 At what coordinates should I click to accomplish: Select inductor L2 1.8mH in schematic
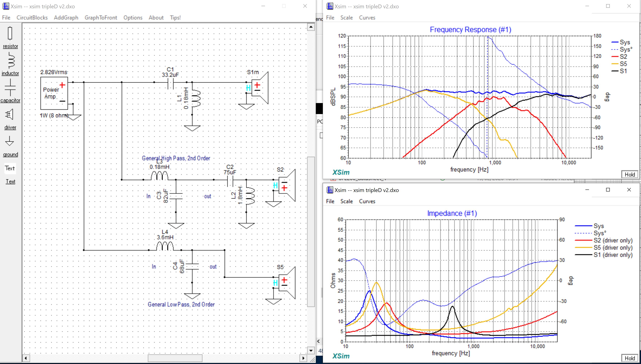coord(250,196)
